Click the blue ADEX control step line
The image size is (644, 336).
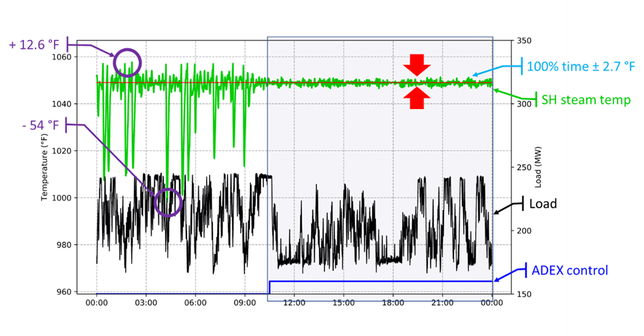click(x=381, y=282)
